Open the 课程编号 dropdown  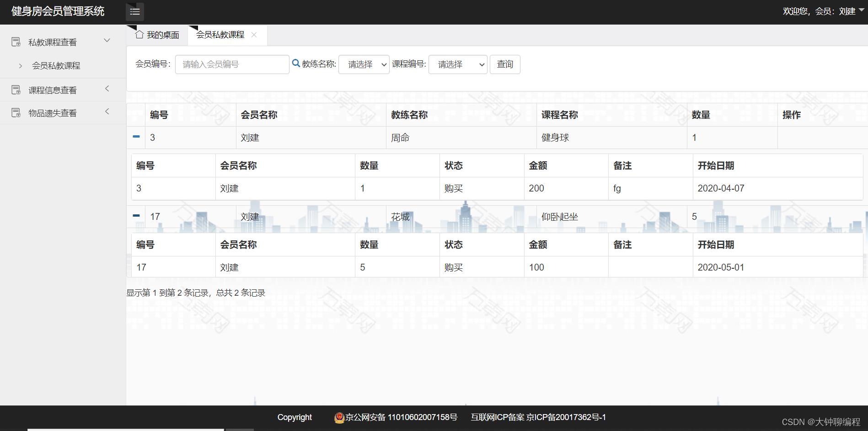tap(458, 64)
